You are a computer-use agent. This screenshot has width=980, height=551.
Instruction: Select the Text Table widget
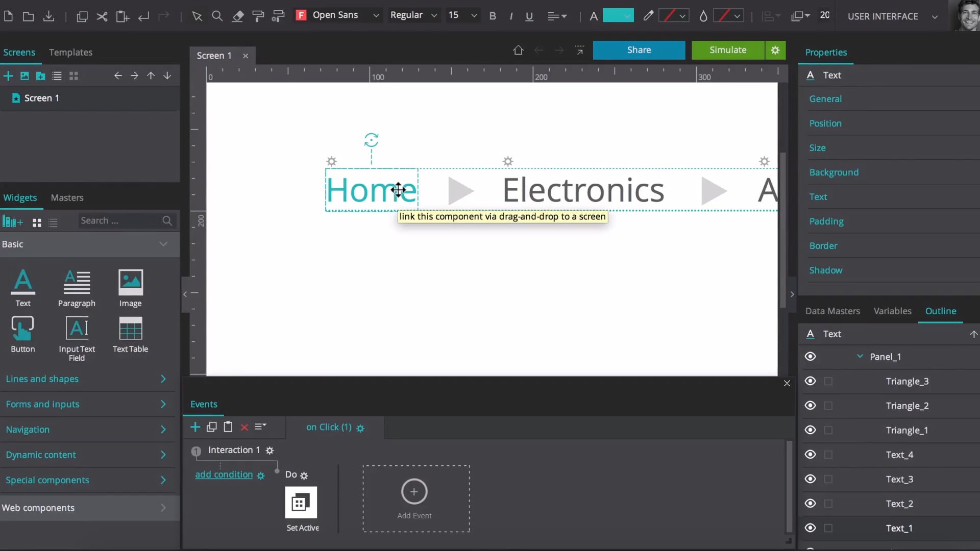130,334
